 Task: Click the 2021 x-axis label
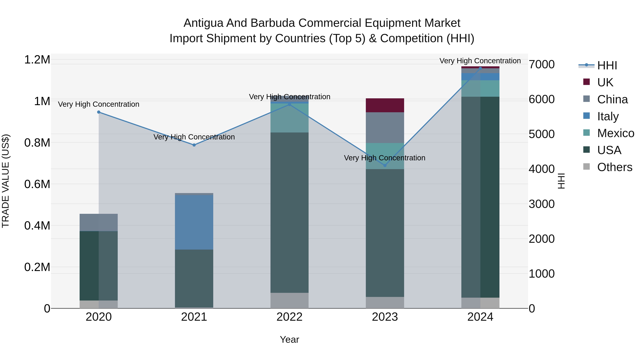194,317
